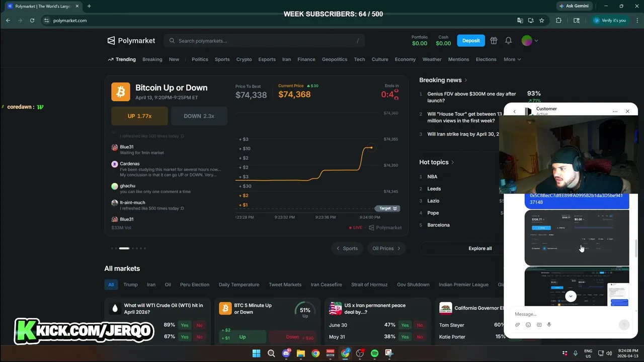Open the Elections category

486,59
